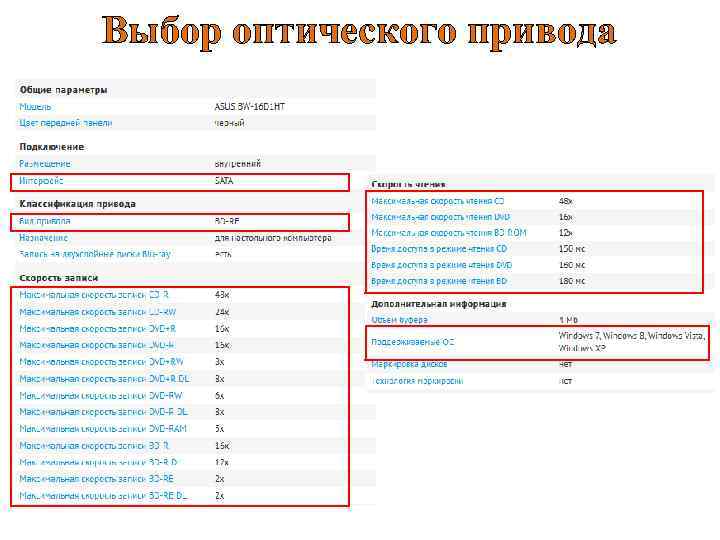Open the 'Назначение' parameter link
This screenshot has width=720, height=540.
click(43, 238)
